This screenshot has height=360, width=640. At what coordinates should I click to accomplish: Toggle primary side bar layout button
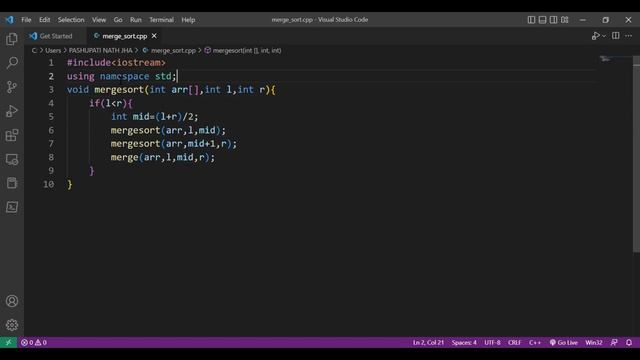[531, 20]
